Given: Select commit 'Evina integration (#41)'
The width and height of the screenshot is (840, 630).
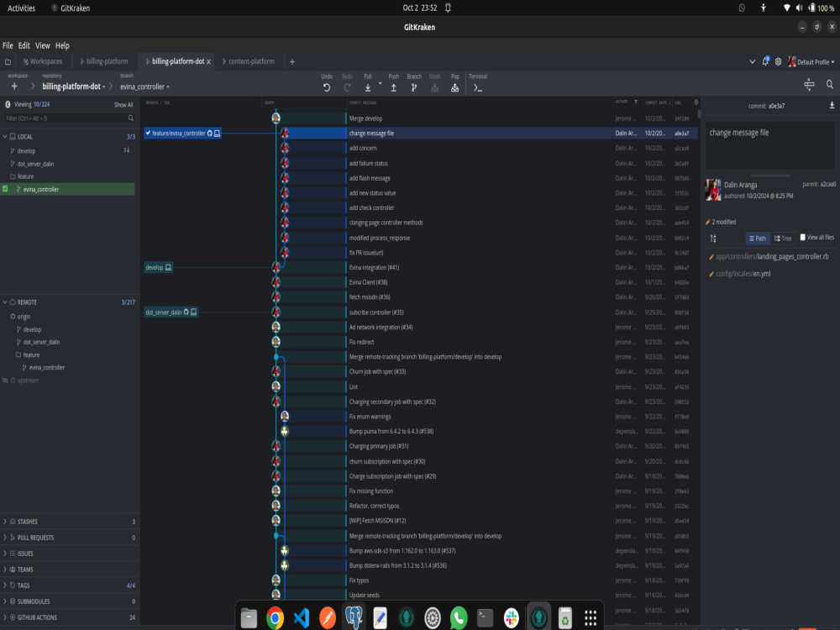Looking at the screenshot, I should click(374, 267).
